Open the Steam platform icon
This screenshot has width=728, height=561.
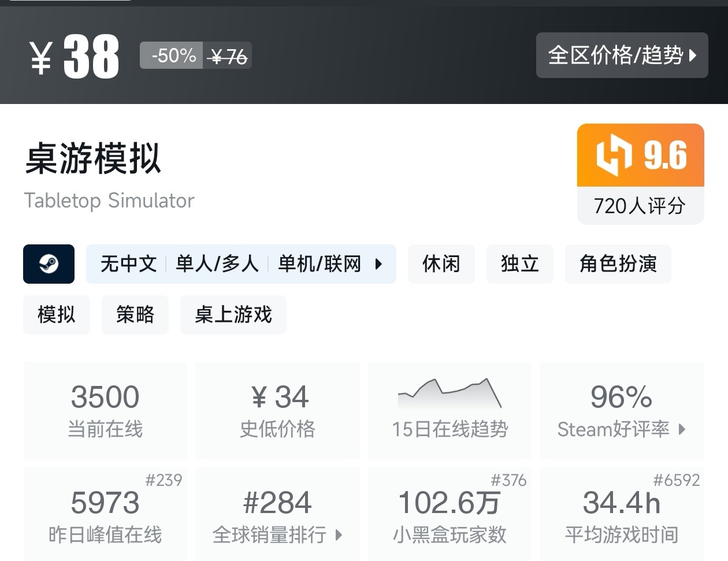(49, 264)
